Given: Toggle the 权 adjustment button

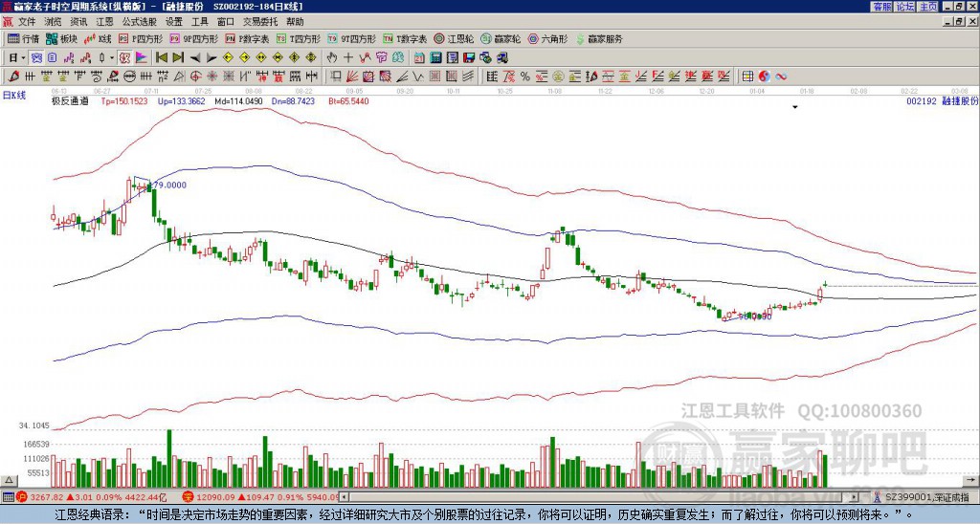Looking at the screenshot, I should pyautogui.click(x=124, y=57).
